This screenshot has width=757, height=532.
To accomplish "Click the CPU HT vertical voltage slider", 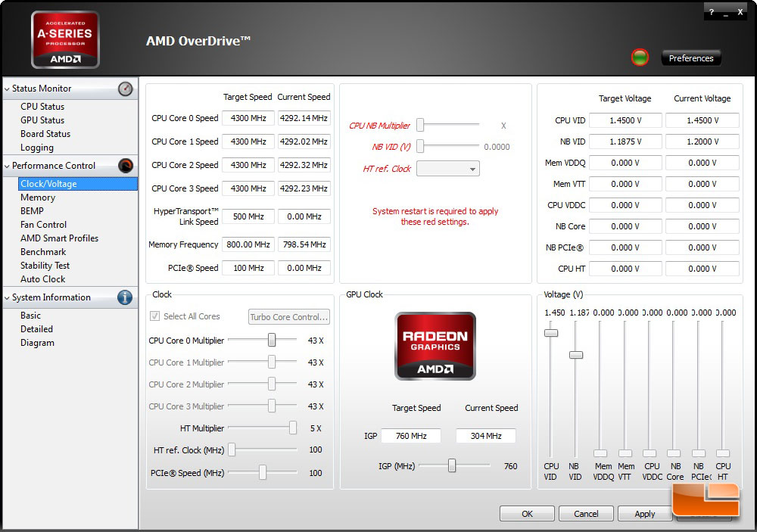I will (723, 453).
